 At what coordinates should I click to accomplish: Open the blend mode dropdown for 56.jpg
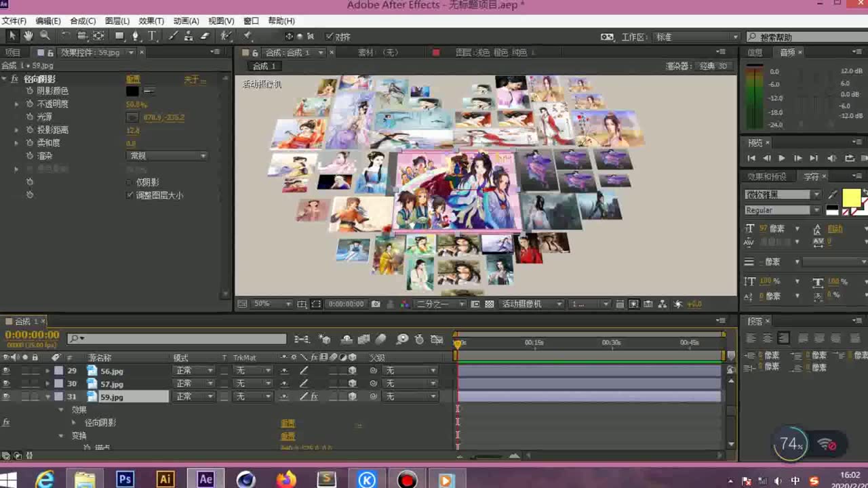[194, 371]
